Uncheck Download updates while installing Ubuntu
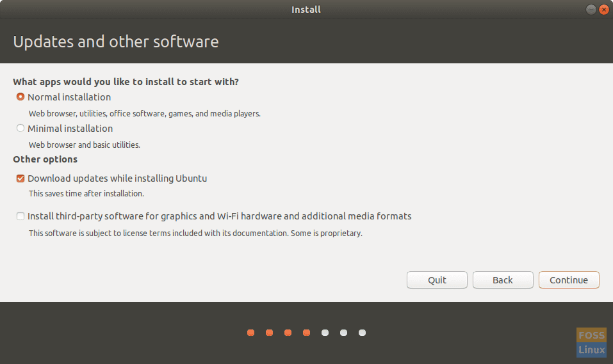 pos(20,178)
